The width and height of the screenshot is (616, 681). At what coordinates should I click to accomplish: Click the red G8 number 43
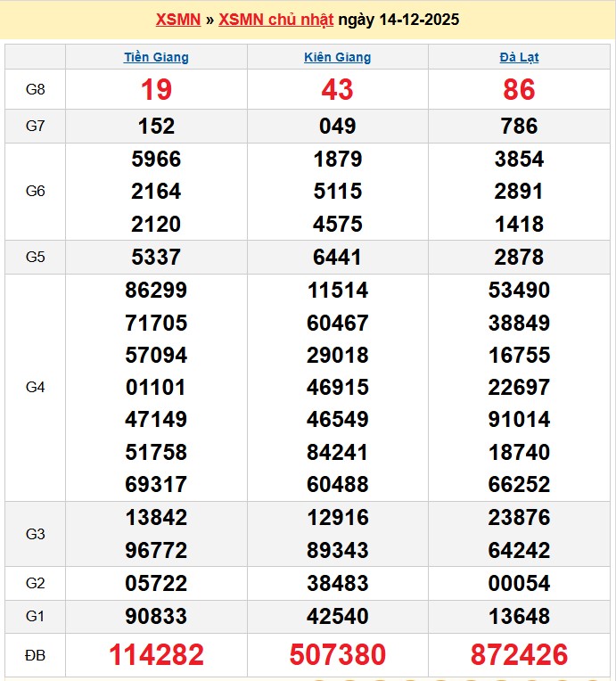[x=337, y=89]
